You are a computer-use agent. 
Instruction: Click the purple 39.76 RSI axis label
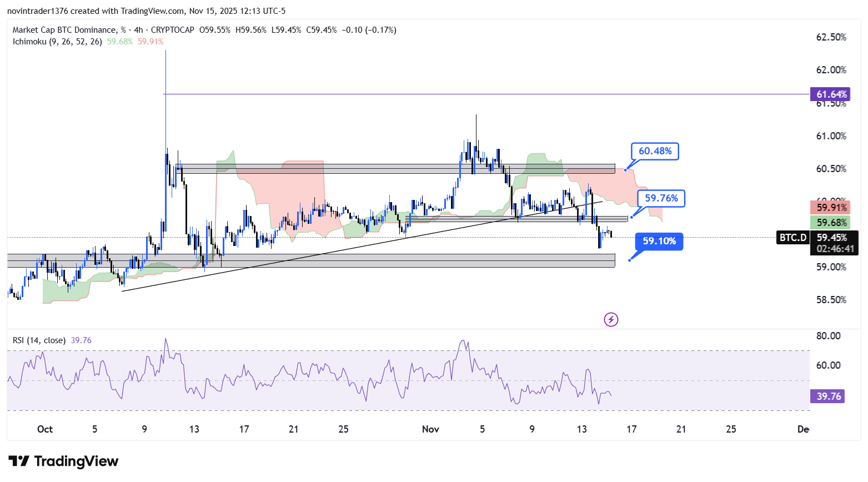point(829,396)
